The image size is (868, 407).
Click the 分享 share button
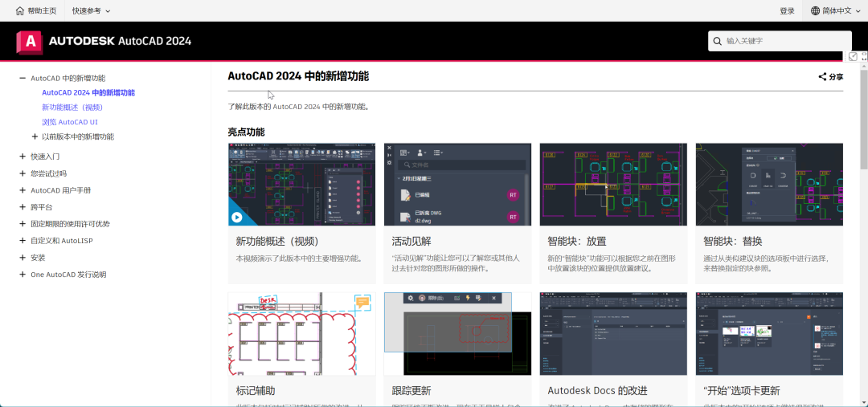[830, 77]
